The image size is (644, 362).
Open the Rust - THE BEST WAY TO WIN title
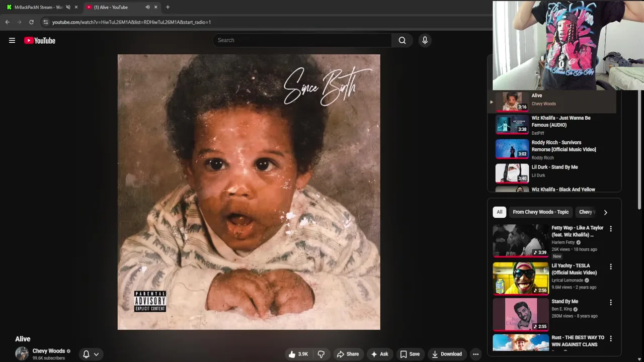pos(578,341)
